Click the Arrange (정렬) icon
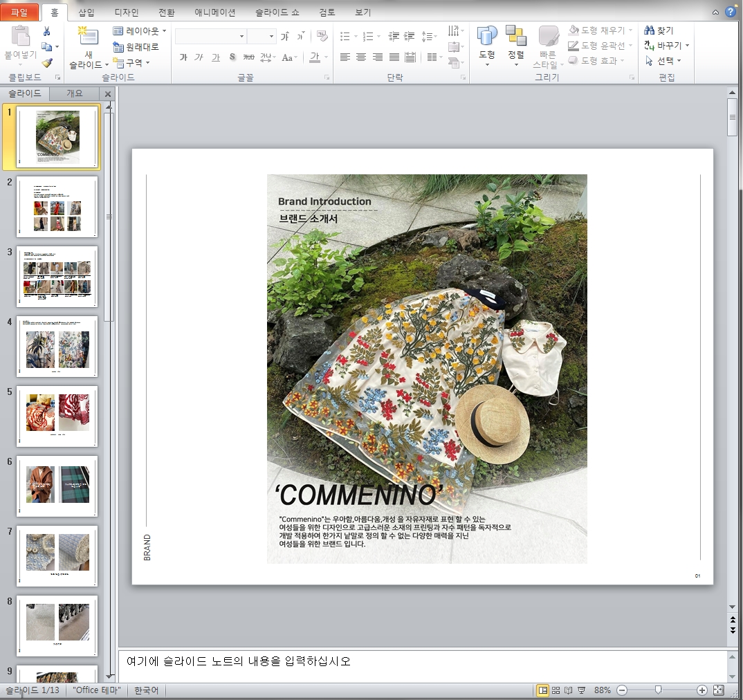 tap(516, 36)
